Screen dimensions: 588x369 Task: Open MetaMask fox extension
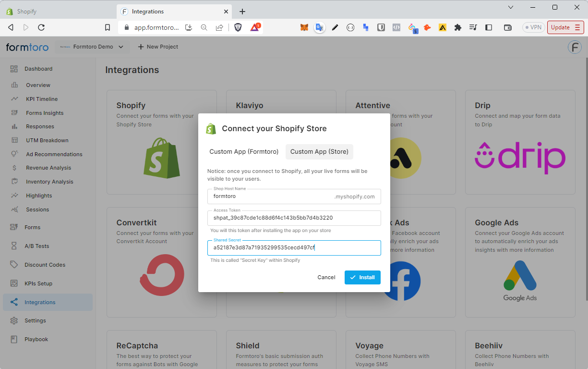pyautogui.click(x=304, y=27)
